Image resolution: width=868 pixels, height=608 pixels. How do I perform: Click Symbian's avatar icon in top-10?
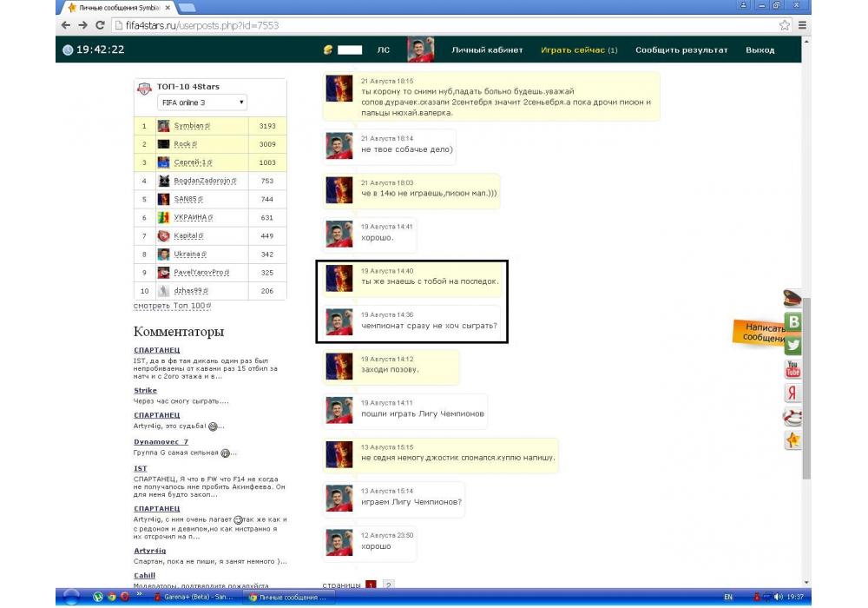coord(163,126)
